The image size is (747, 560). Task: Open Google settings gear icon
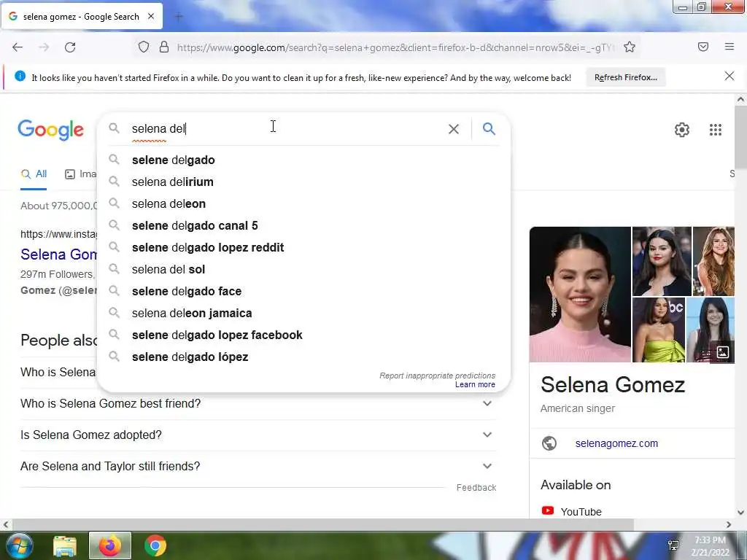[682, 130]
